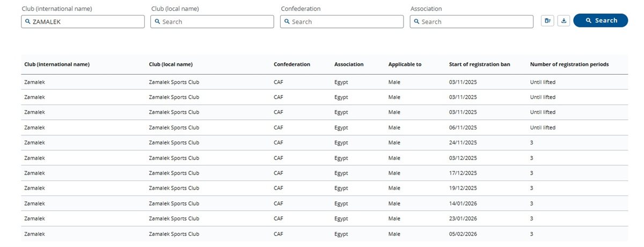644x247 pixels.
Task: Select the ban start date 23/01/2026
Action: 463,219
